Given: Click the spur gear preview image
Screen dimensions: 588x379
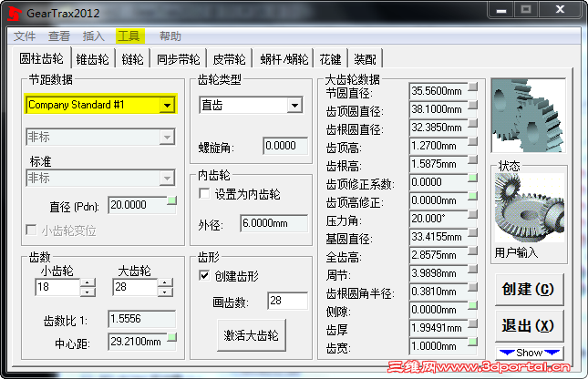Looking at the screenshot, I should (x=528, y=115).
